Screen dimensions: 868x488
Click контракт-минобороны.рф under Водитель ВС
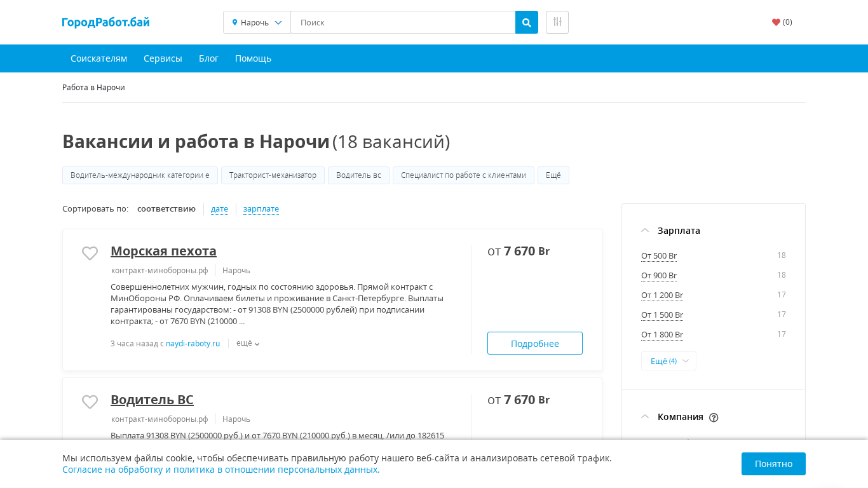click(159, 419)
